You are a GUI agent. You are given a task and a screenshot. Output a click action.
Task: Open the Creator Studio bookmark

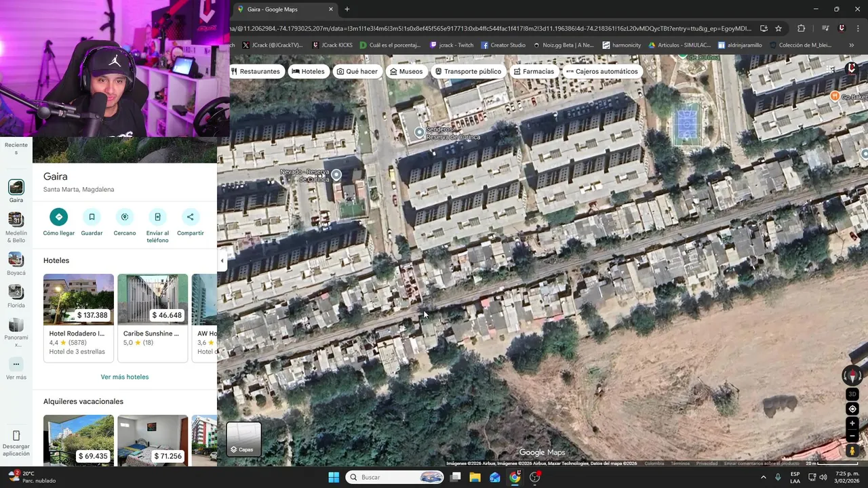pyautogui.click(x=503, y=45)
